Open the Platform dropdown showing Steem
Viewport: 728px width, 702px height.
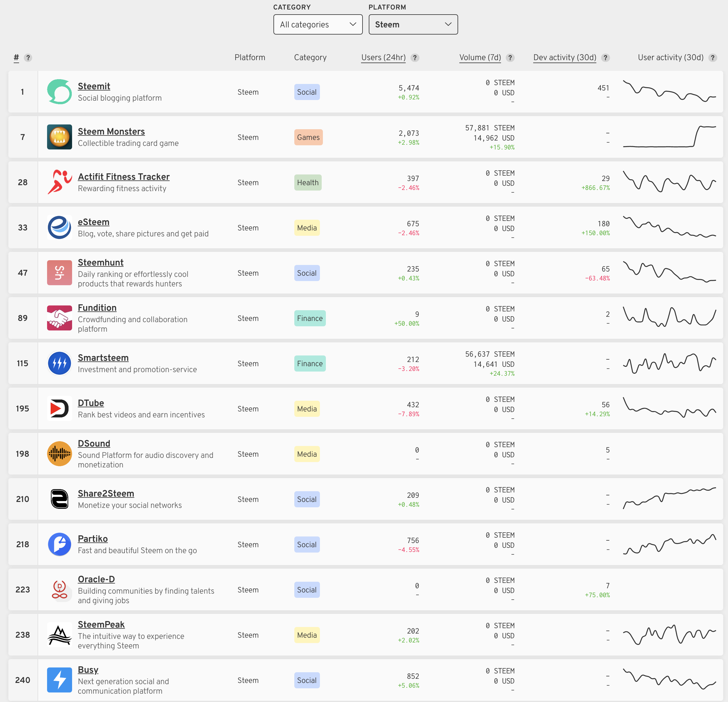click(413, 24)
